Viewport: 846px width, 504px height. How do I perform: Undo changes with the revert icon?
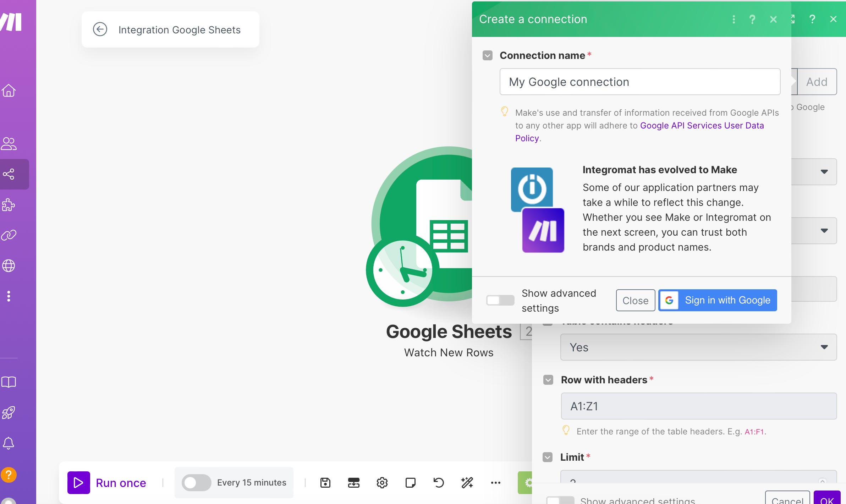point(438,482)
